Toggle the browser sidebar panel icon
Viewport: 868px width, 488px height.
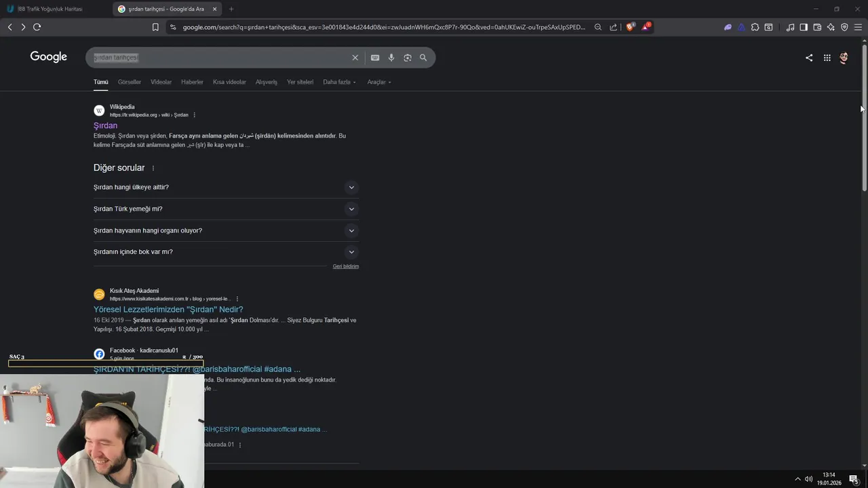click(x=804, y=27)
